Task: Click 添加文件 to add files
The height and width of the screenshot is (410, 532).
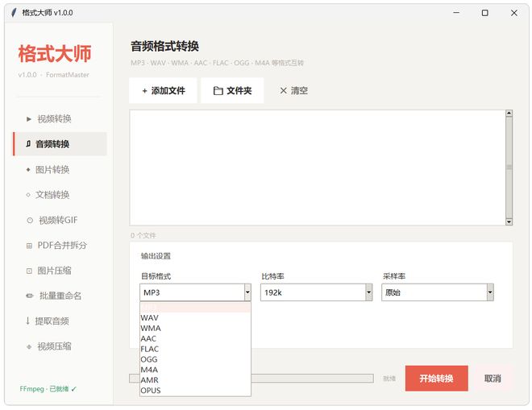Action: [163, 90]
